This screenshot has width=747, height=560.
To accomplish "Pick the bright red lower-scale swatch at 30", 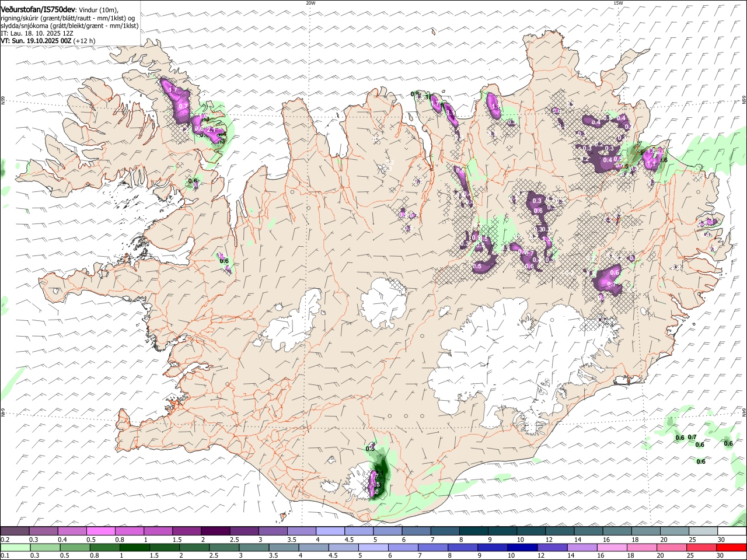I will [x=732, y=547].
